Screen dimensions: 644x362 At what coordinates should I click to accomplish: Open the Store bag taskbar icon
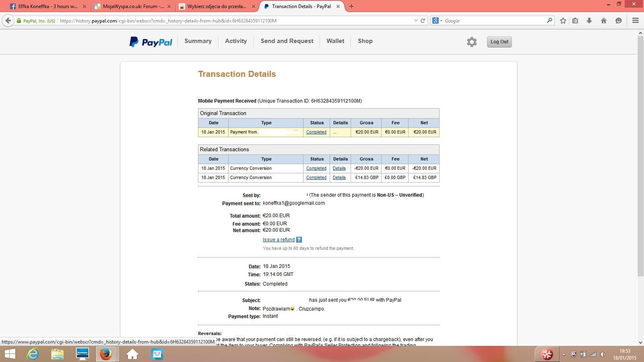157,354
